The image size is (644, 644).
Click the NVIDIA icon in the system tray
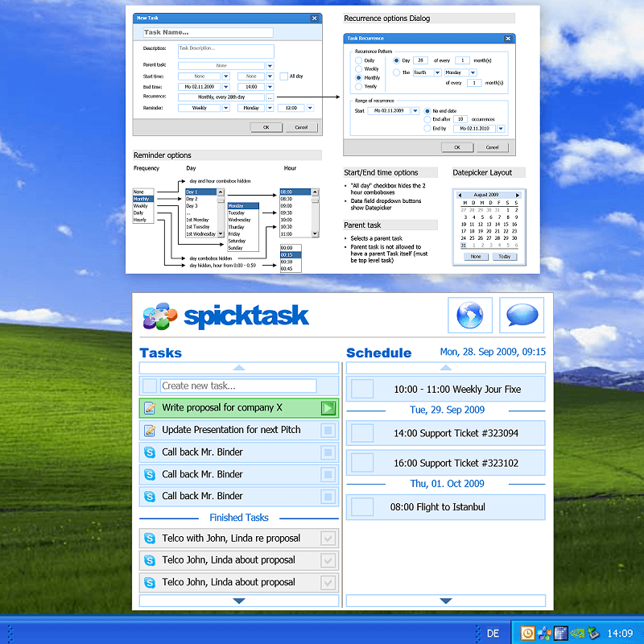tap(578, 633)
